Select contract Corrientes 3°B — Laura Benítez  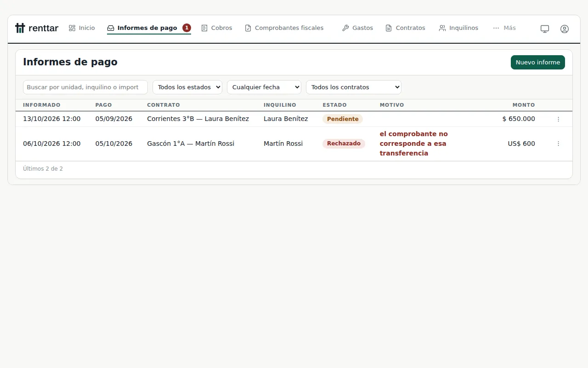tap(198, 119)
